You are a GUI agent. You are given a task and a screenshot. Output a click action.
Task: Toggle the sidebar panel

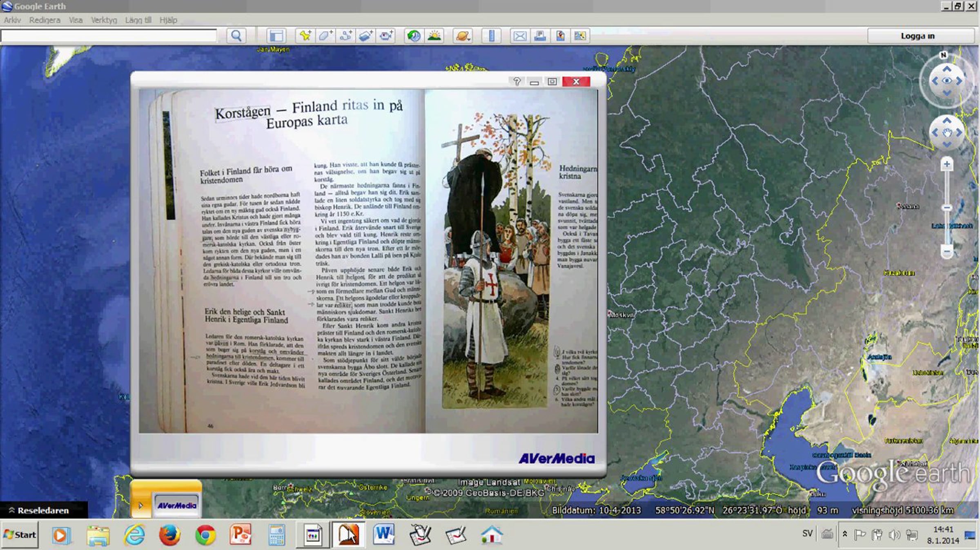(x=276, y=36)
